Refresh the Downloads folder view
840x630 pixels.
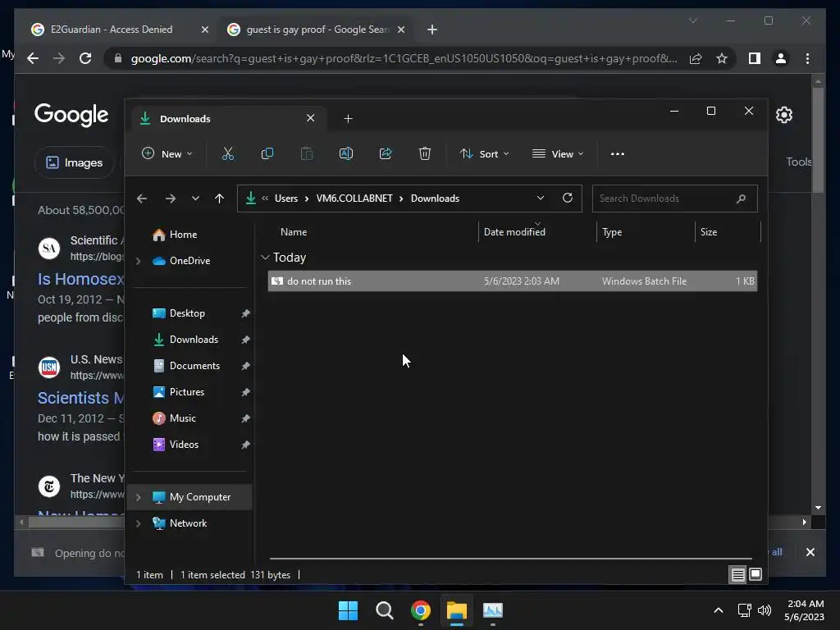(x=568, y=199)
